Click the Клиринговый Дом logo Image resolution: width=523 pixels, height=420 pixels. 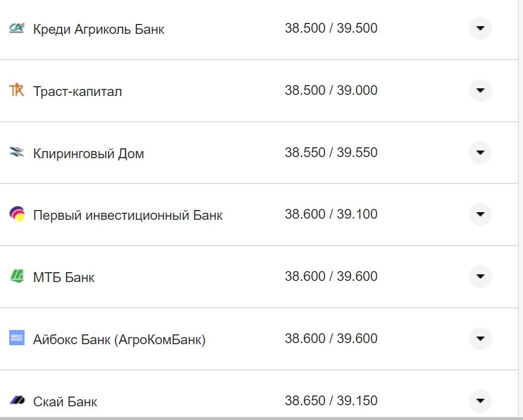[x=17, y=153]
